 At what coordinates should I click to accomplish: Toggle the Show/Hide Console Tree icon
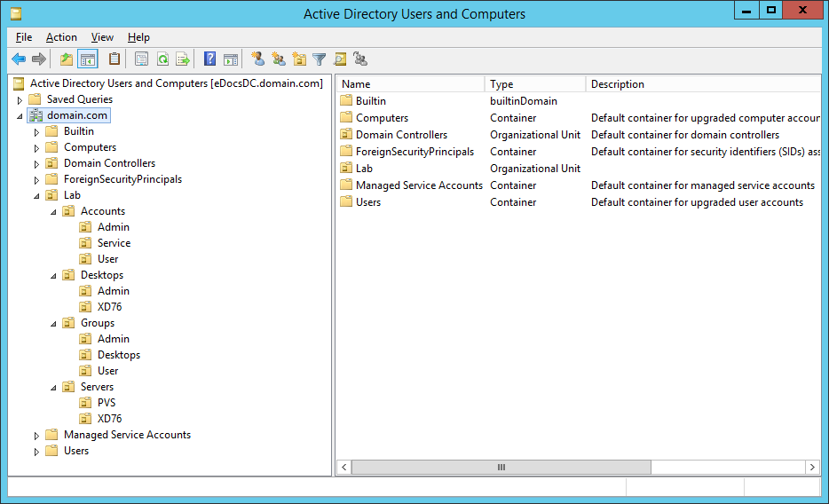click(x=88, y=59)
